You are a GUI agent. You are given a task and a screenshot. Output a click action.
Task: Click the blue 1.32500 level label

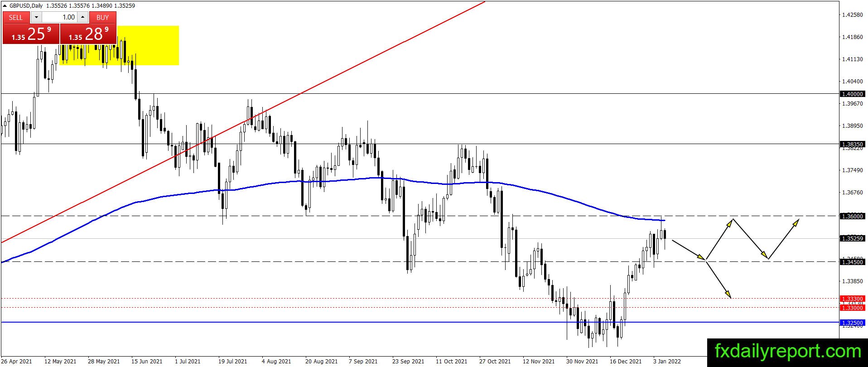852,323
